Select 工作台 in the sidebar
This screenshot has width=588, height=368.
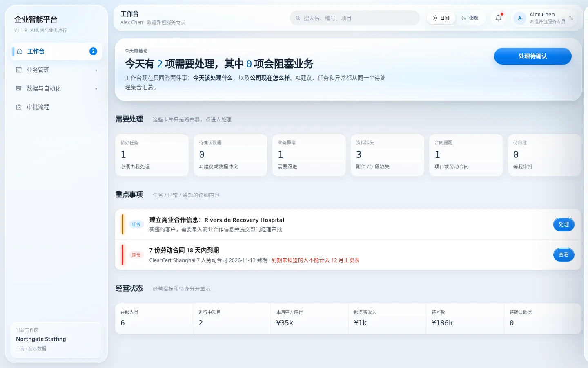(56, 52)
